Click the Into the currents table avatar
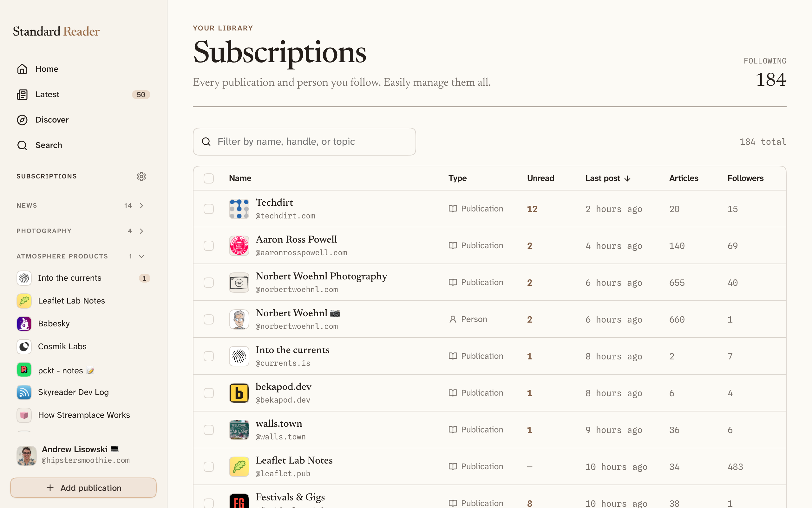Viewport: 812px width, 508px height. pyautogui.click(x=239, y=356)
